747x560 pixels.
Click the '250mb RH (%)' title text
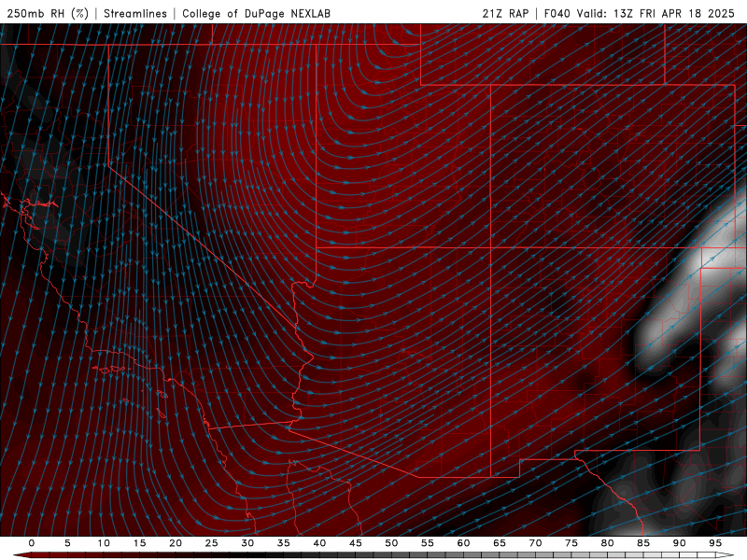coord(49,13)
